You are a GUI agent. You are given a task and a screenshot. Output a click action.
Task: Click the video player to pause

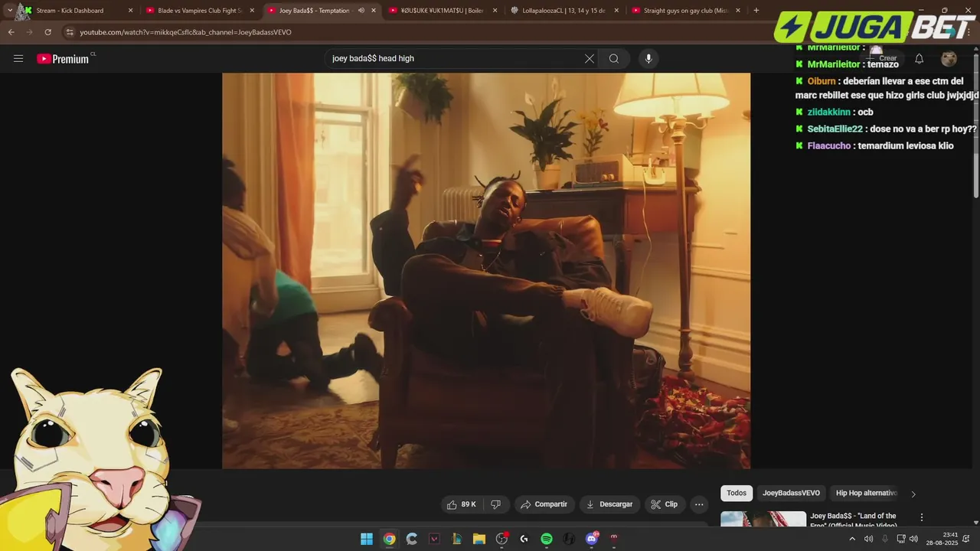tap(486, 271)
